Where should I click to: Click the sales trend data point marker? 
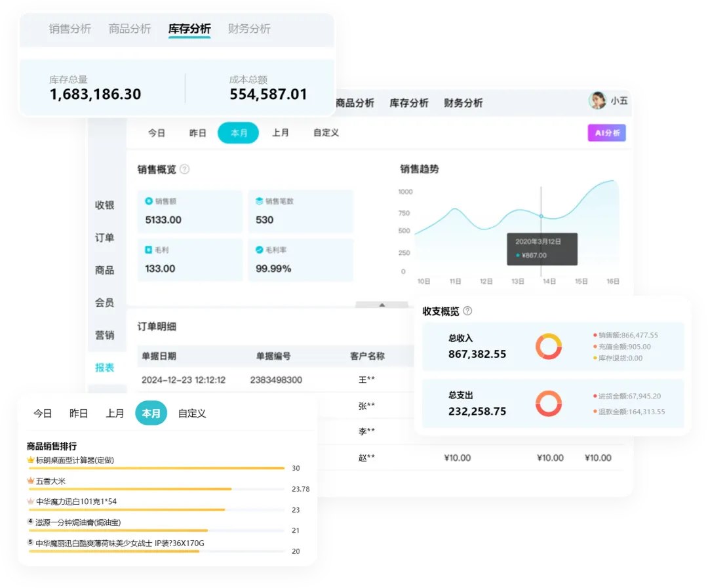[541, 216]
